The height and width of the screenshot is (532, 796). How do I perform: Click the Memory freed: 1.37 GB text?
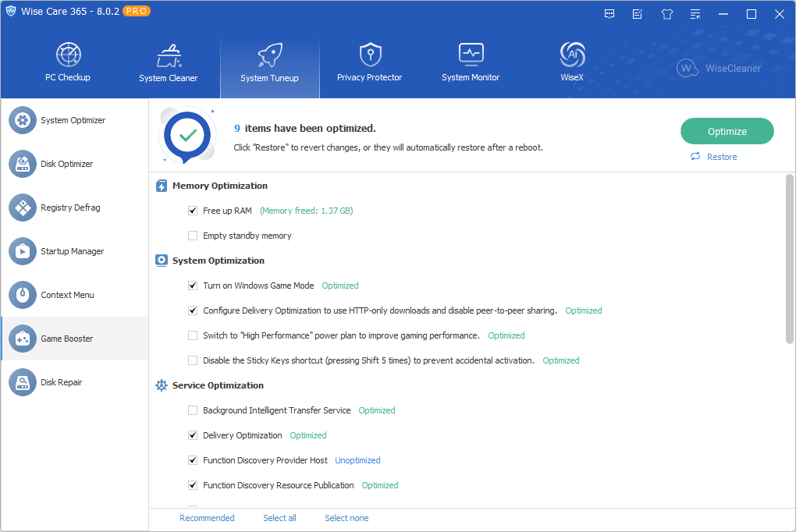pyautogui.click(x=306, y=211)
